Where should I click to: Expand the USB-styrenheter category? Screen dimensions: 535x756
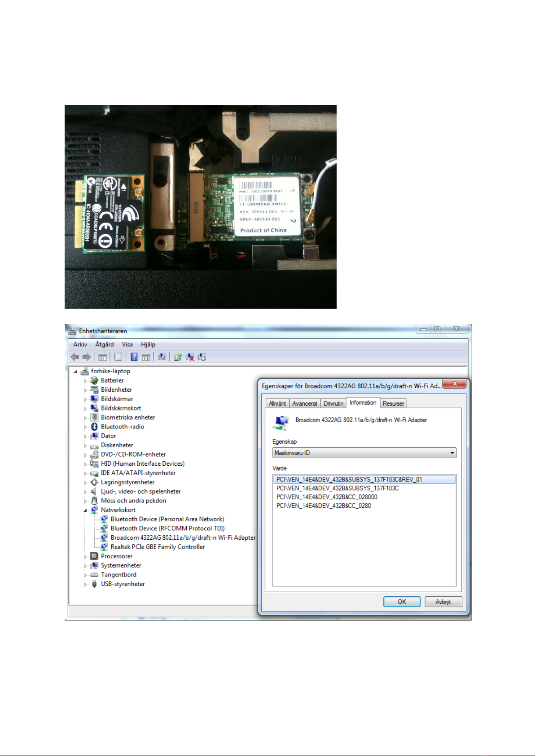click(x=85, y=585)
